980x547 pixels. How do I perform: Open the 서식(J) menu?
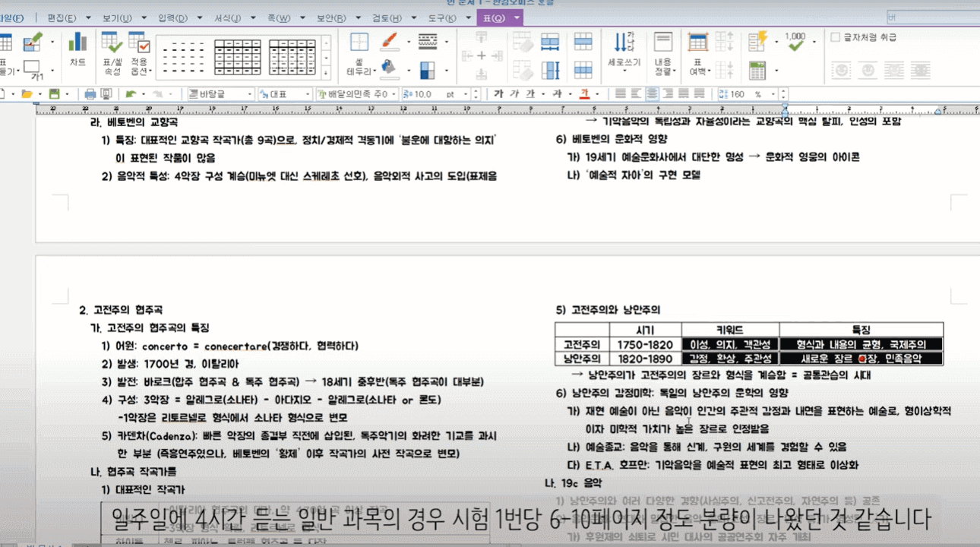[x=227, y=17]
